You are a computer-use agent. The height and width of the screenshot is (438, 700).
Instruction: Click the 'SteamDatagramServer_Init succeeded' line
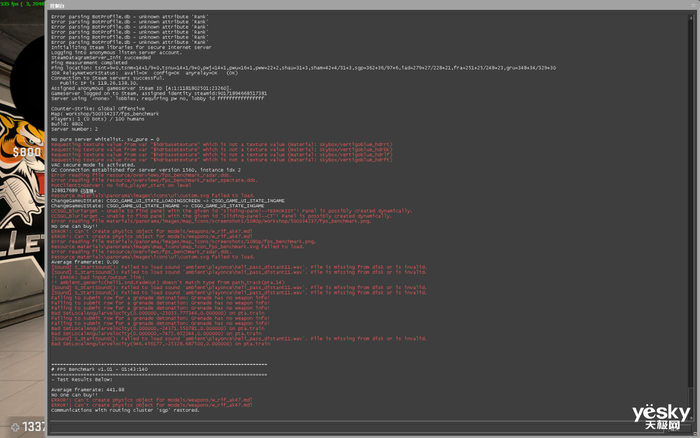tap(100, 58)
